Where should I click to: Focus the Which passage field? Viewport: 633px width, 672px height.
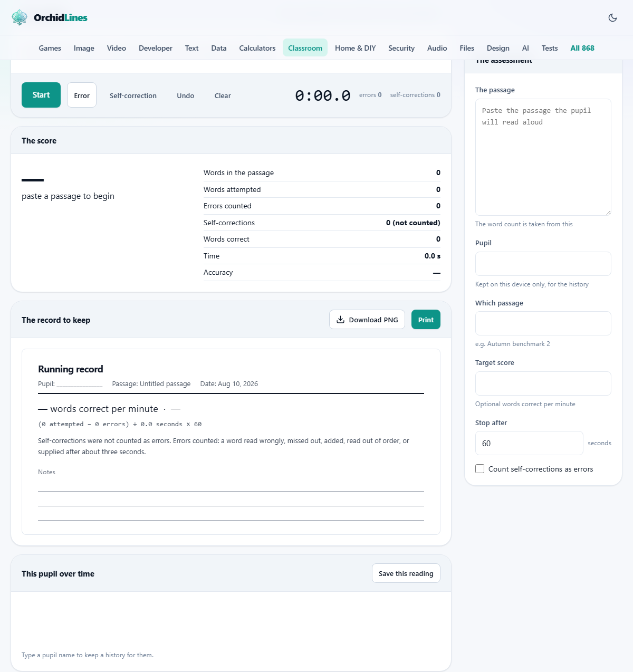pyautogui.click(x=543, y=323)
